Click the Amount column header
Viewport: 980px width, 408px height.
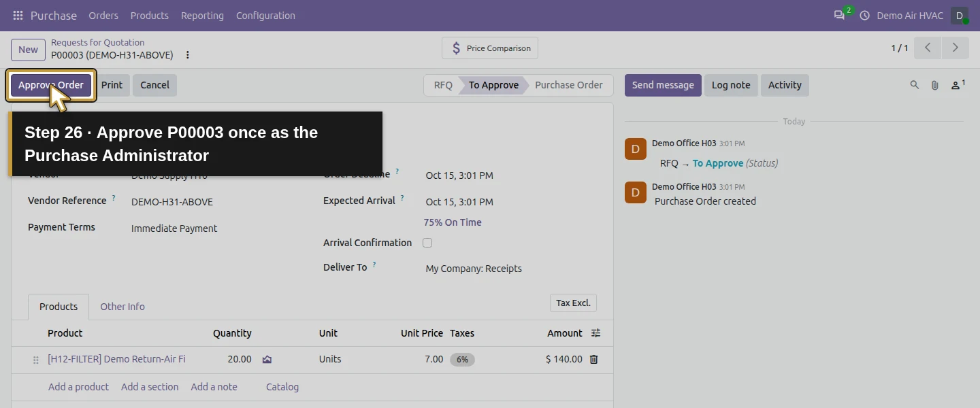click(565, 333)
